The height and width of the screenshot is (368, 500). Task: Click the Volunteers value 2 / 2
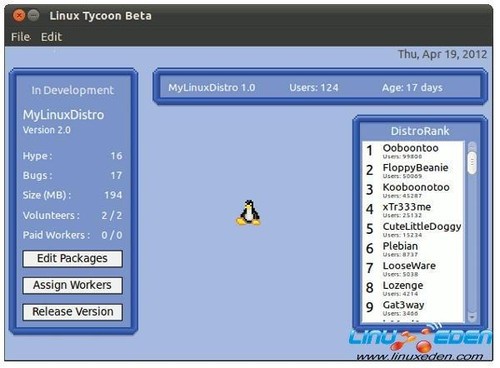[112, 215]
